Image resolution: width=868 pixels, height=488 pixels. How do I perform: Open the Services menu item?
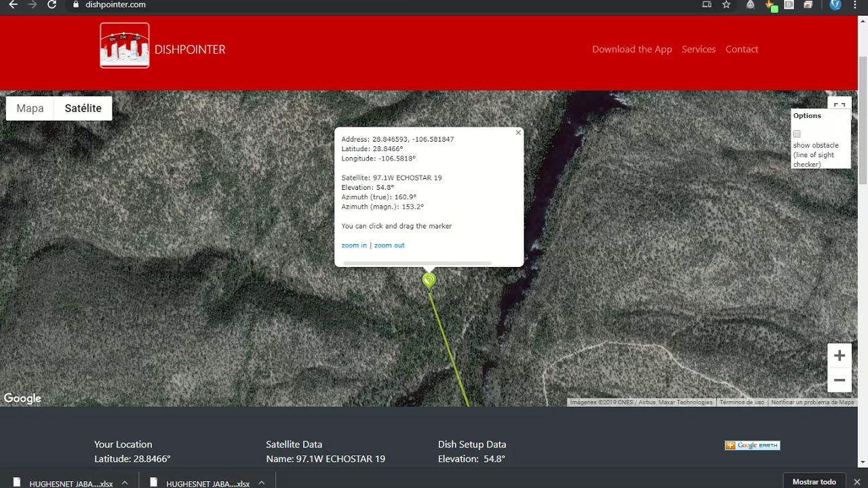coord(698,49)
